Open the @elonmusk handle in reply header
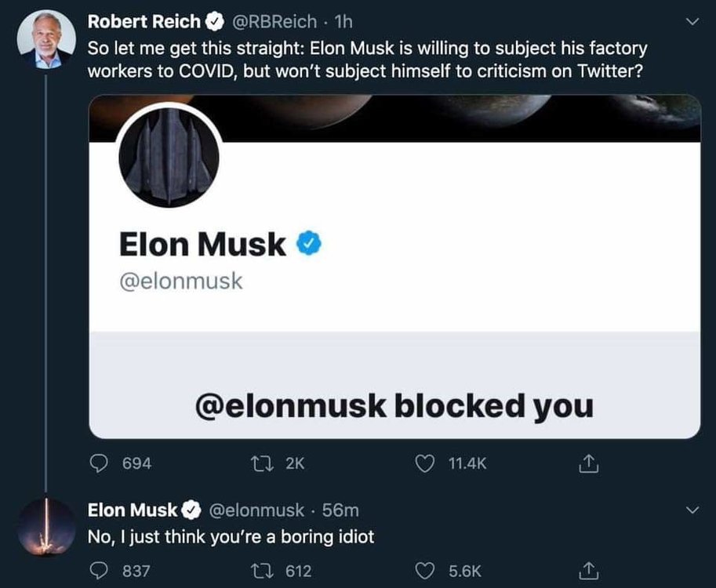Viewport: 716px width, 588px height. [254, 510]
